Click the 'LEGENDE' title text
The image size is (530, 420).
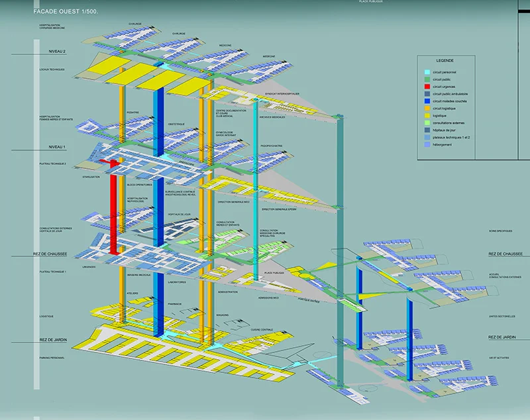[x=445, y=61]
